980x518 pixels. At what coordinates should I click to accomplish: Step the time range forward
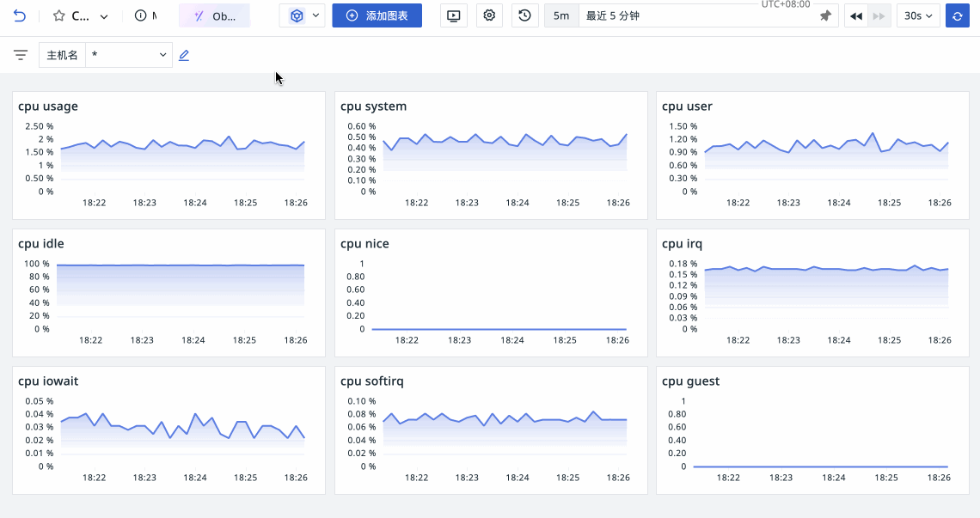pos(879,15)
